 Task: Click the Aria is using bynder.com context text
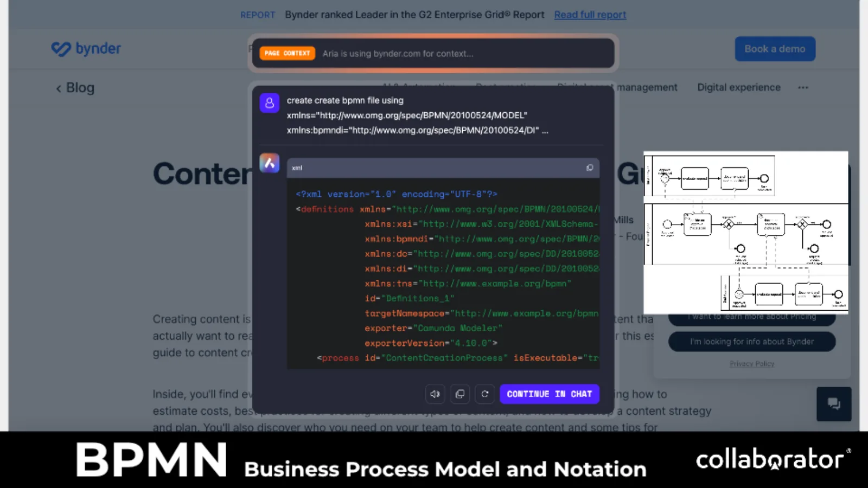pos(398,54)
